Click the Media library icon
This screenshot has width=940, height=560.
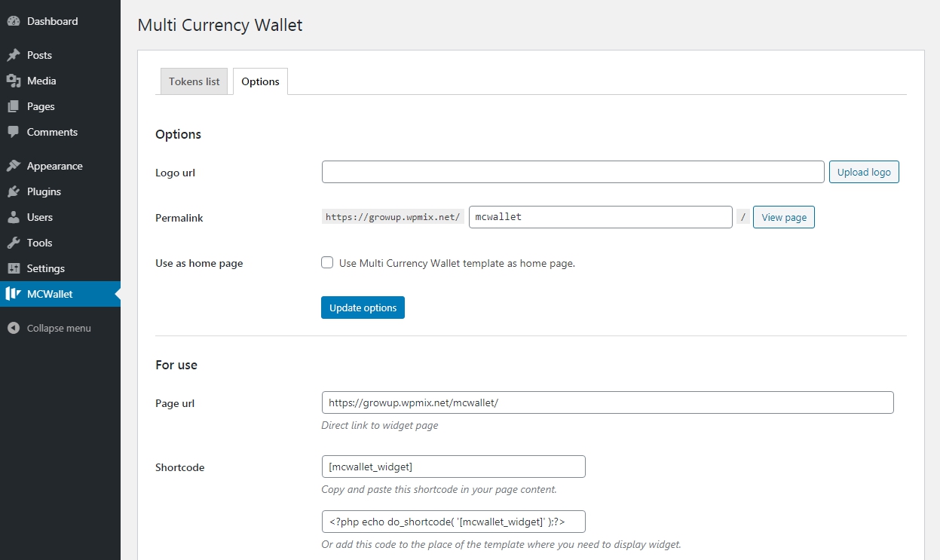coord(13,81)
